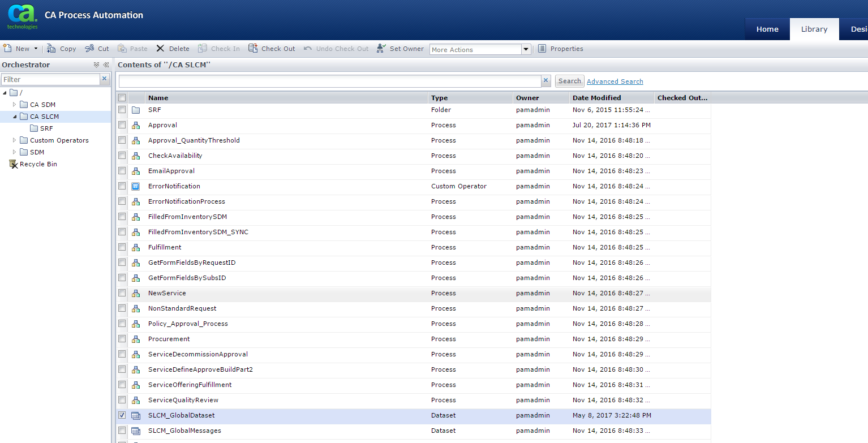Screen dimensions: 868x443
Task: Click in the Orchestrator Filter field
Action: point(51,79)
